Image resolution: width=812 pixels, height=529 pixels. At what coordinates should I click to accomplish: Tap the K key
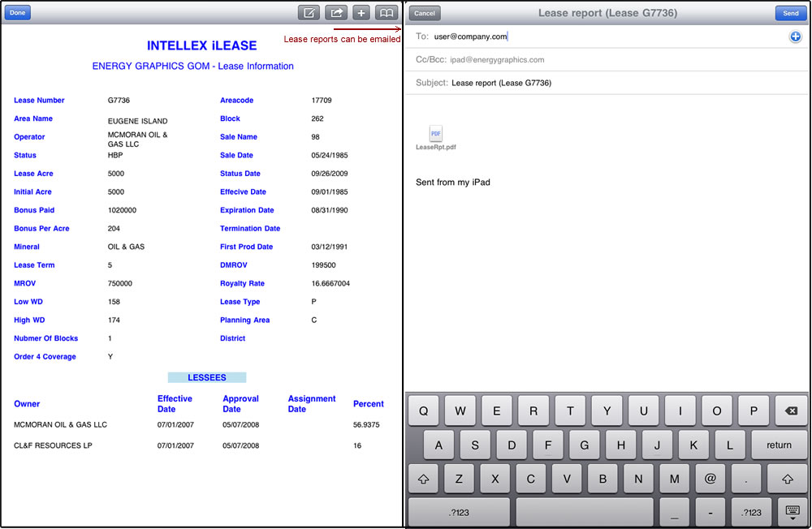(693, 445)
